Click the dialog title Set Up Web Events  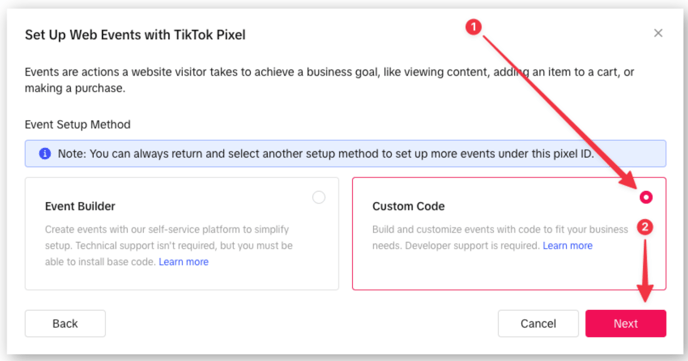point(135,35)
